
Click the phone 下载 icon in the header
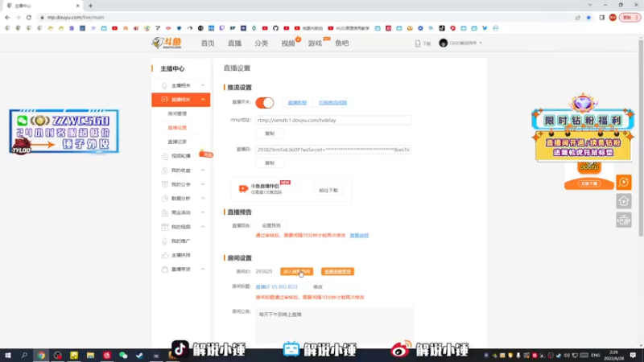[x=418, y=43]
